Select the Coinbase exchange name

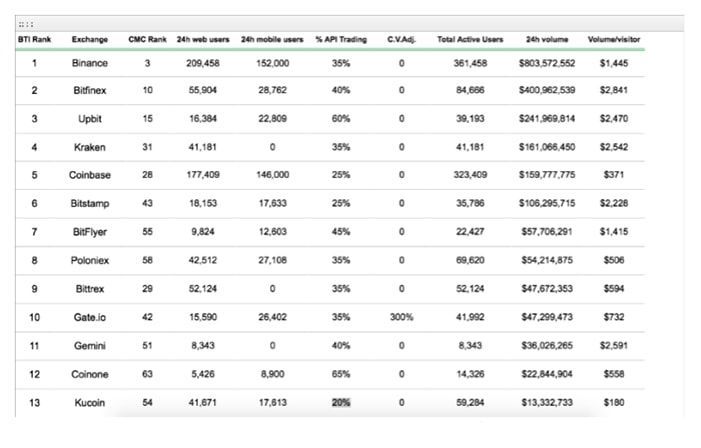coord(90,175)
